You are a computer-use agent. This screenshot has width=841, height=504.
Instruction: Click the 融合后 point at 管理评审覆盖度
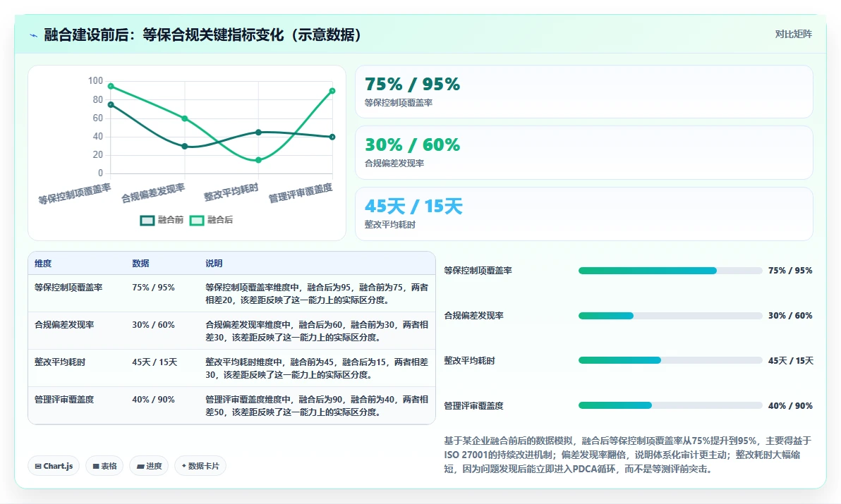[332, 90]
